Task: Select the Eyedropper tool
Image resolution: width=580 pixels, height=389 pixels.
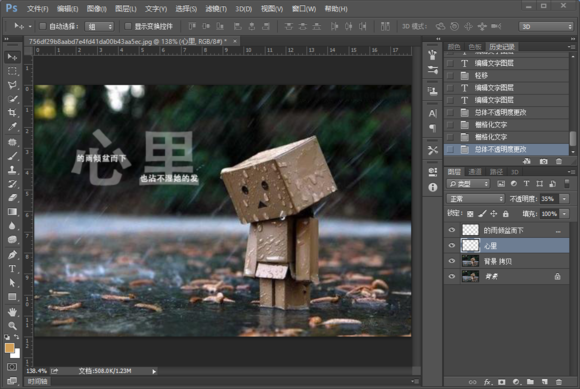Action: coord(12,127)
